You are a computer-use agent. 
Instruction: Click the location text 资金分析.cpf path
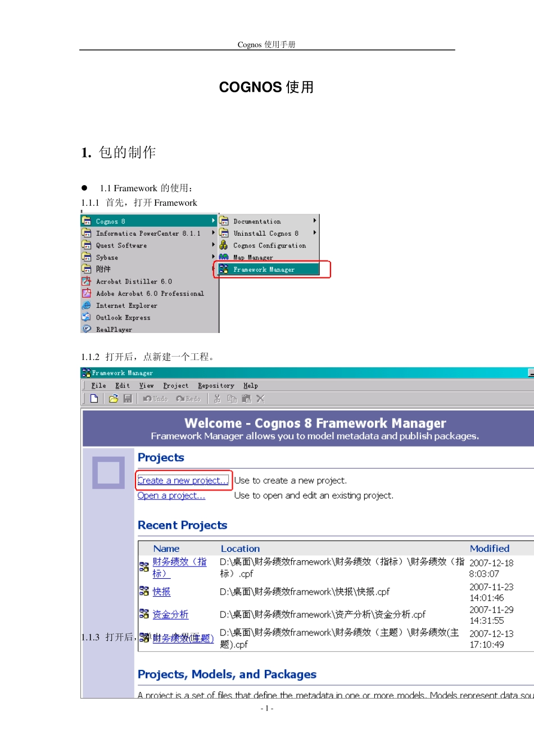323,614
